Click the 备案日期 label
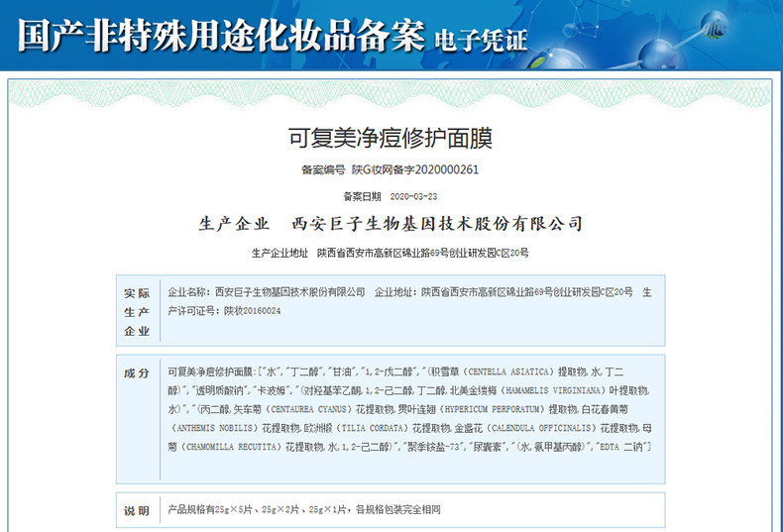This screenshot has width=783, height=532. point(362,196)
